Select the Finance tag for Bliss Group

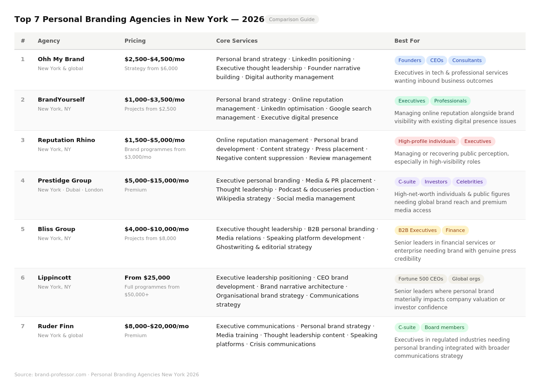pyautogui.click(x=455, y=230)
